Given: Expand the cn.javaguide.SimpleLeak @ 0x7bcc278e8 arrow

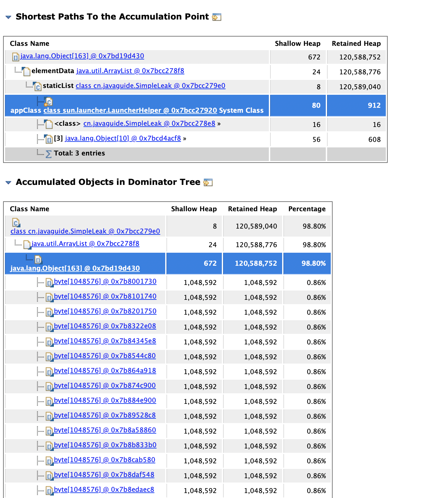Looking at the screenshot, I should (x=219, y=124).
